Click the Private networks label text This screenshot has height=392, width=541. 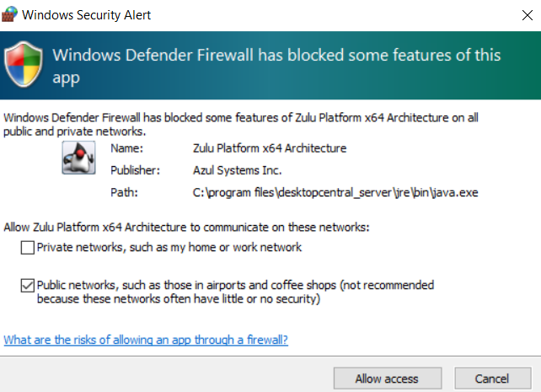[169, 248]
